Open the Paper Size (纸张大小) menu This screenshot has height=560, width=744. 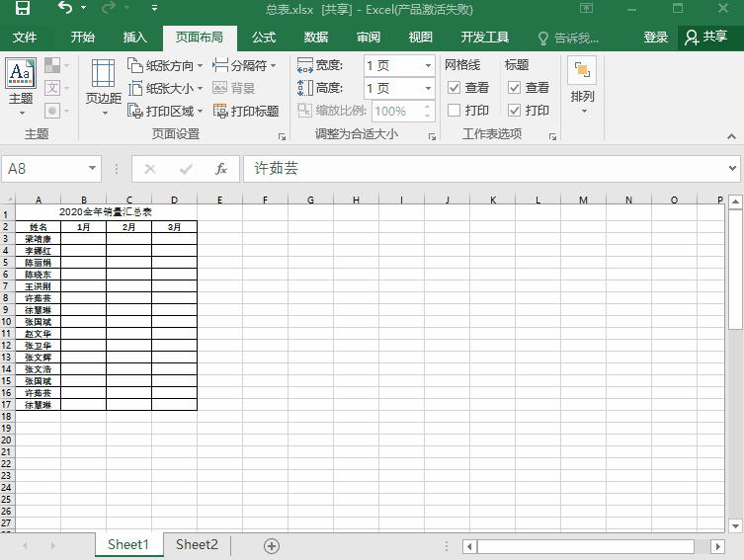tap(165, 88)
